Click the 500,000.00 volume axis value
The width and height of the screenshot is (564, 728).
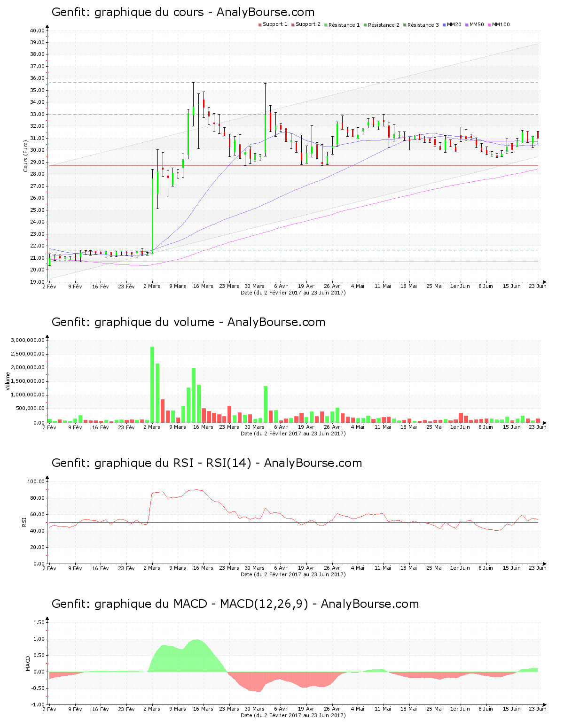(31, 409)
